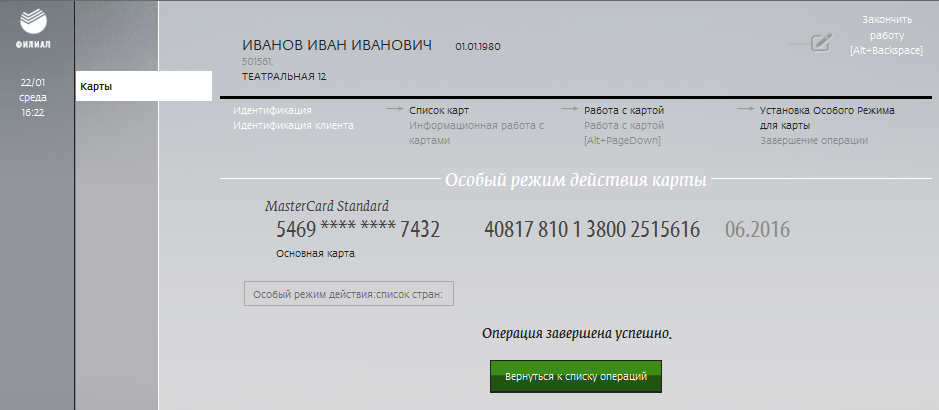Click weekday среда in sidebar
The height and width of the screenshot is (410, 939).
tap(34, 98)
